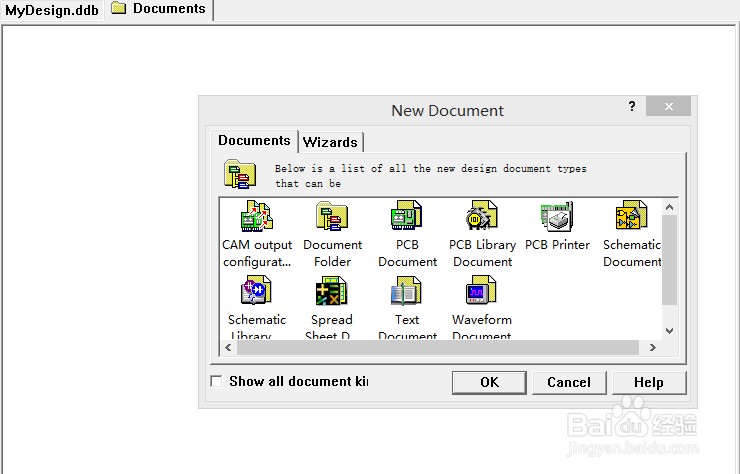Click the 'Spread Sheet D...' label text

pyautogui.click(x=331, y=327)
